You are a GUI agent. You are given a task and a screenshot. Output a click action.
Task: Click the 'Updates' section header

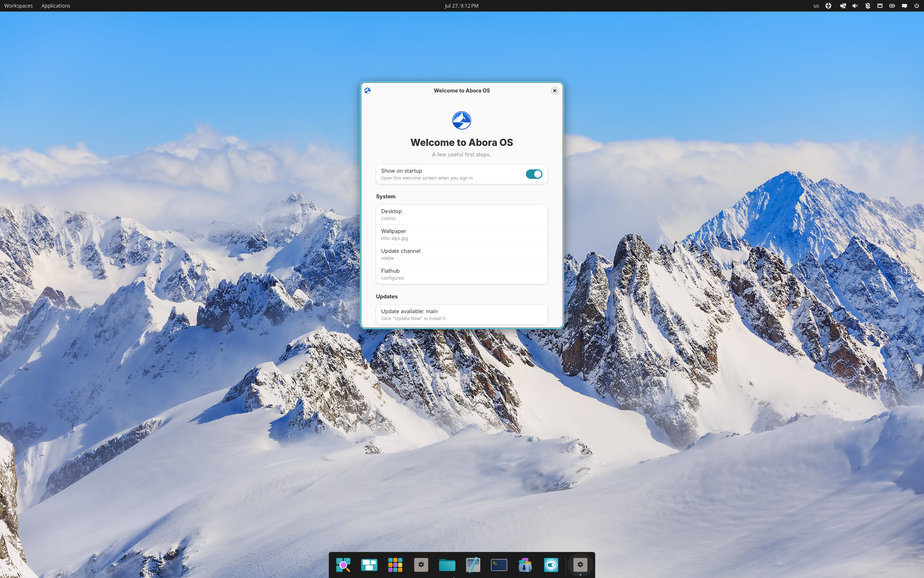tap(387, 297)
